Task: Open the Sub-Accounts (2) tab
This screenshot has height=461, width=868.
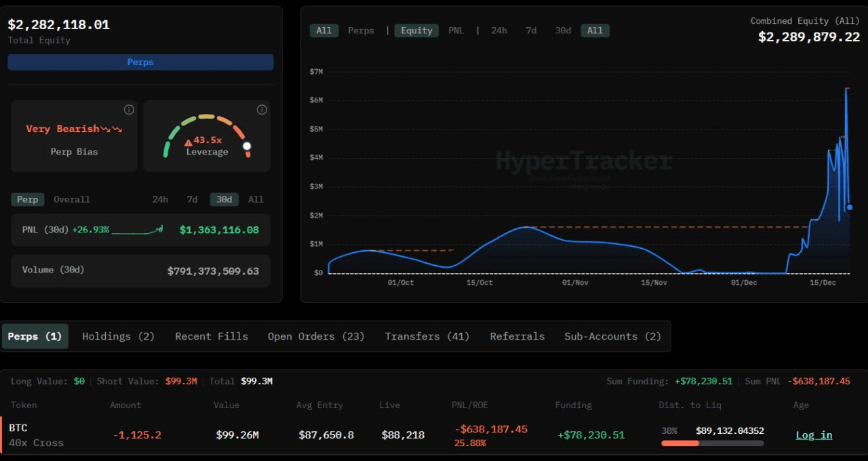Action: pyautogui.click(x=612, y=336)
